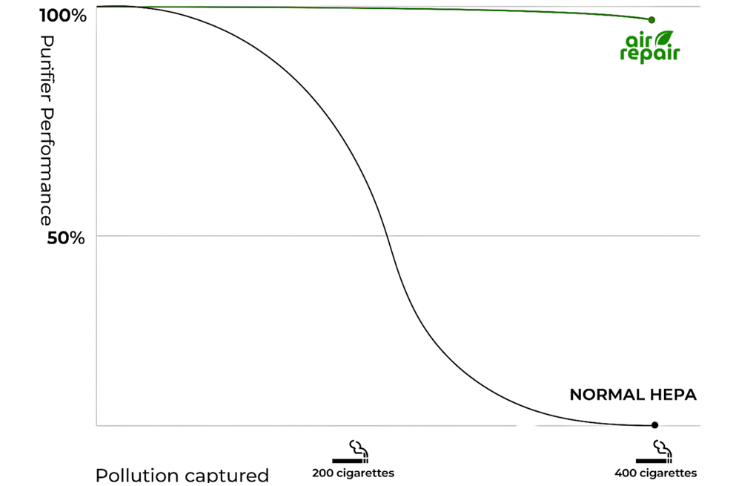Click the green air repair logo
The height and width of the screenshot is (486, 750).
(649, 46)
